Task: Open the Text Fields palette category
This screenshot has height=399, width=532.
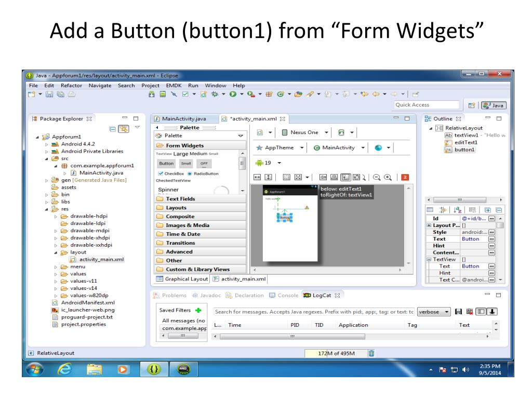Action: [x=200, y=199]
